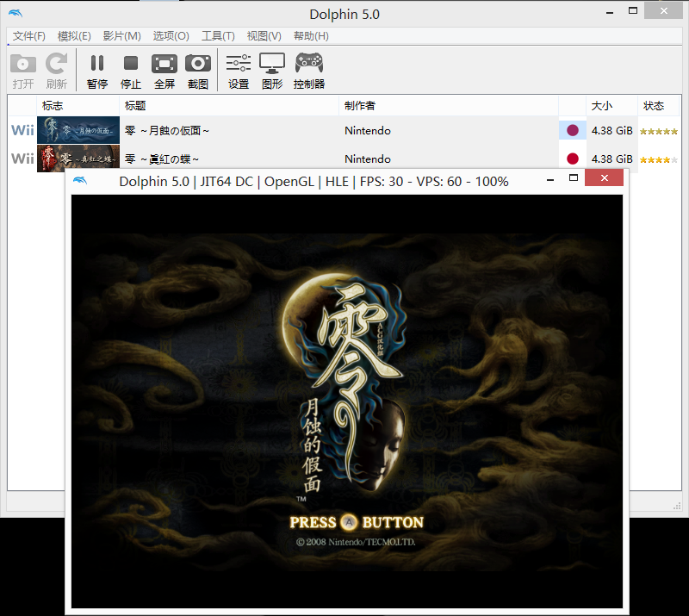Open controller settings via the 控制器 icon
This screenshot has width=689, height=616.
click(309, 71)
